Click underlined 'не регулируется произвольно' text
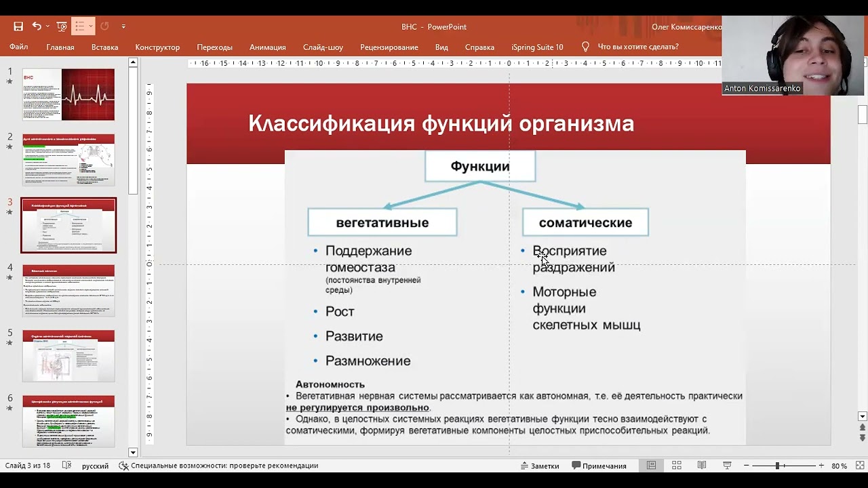This screenshot has height=488, width=868. [x=357, y=407]
